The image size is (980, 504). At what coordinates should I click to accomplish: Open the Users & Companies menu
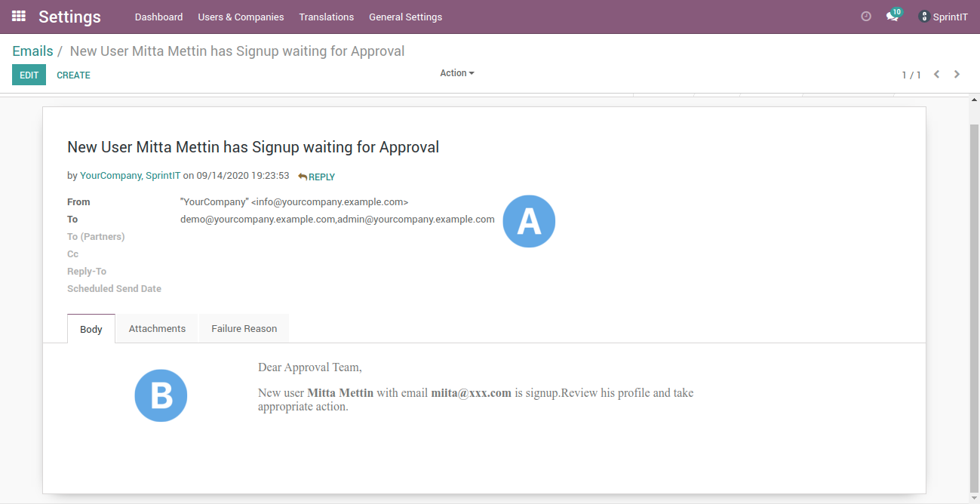tap(241, 17)
